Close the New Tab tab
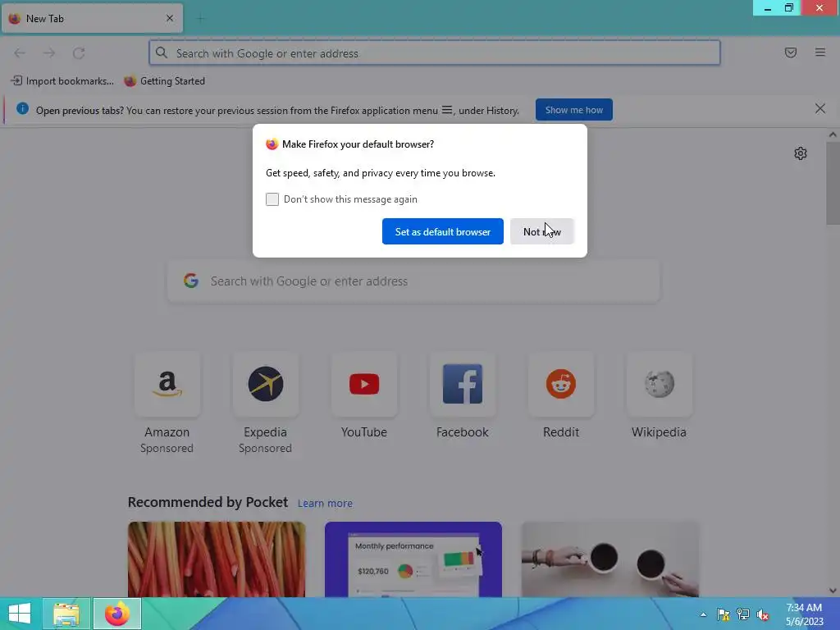The height and width of the screenshot is (630, 840). point(170,18)
